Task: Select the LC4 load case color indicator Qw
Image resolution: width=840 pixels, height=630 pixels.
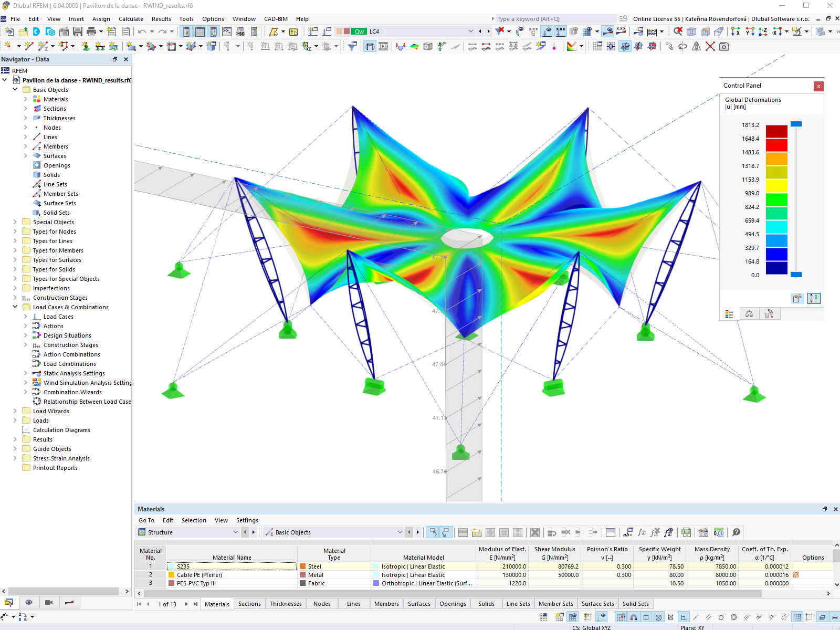Action: pos(360,31)
